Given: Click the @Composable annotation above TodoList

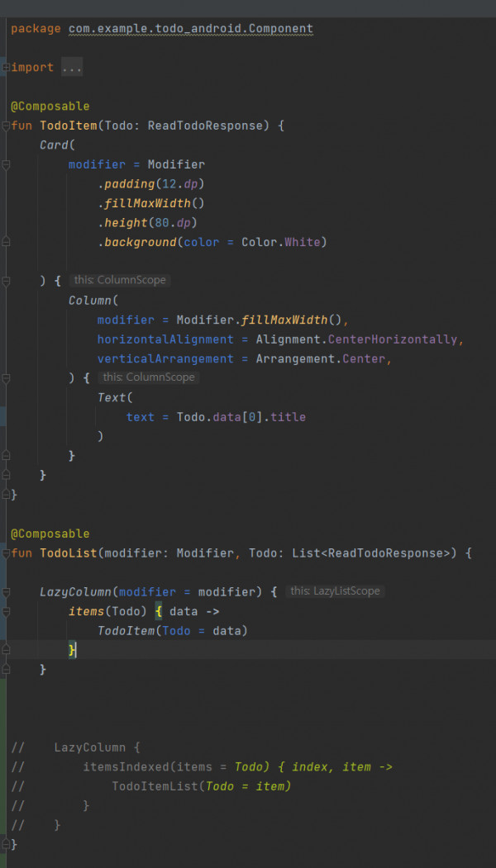Looking at the screenshot, I should click(50, 534).
